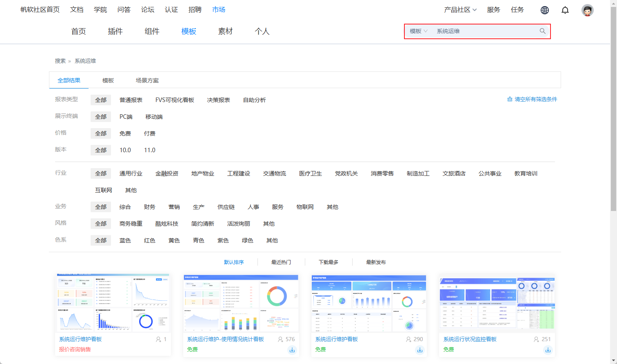Switch to the 场景方案 tab

(x=147, y=80)
